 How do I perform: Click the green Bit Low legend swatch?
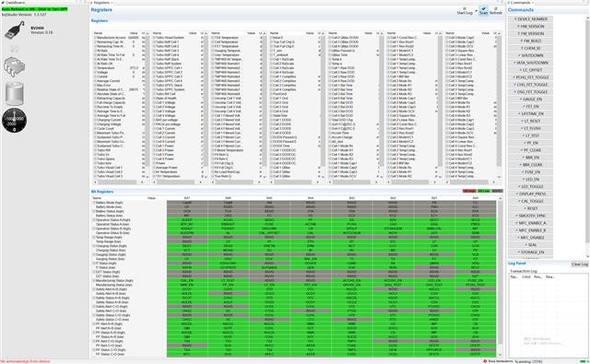click(x=484, y=191)
